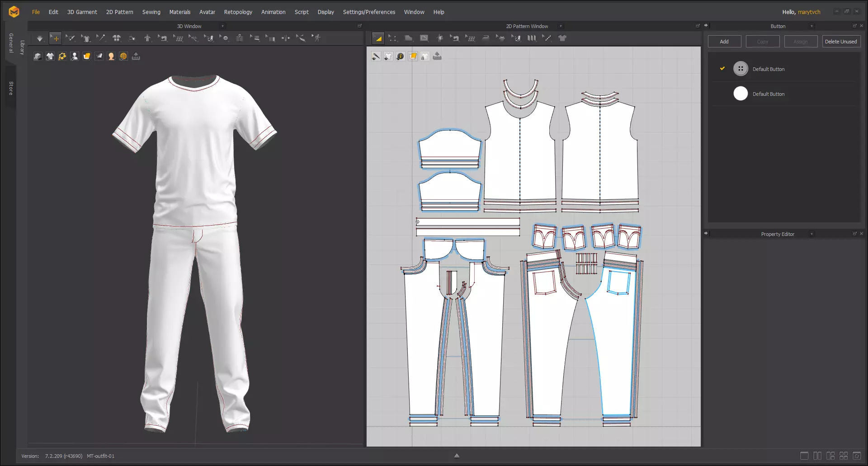Click the pleats fold tool in 2D toolbar

pyautogui.click(x=532, y=38)
